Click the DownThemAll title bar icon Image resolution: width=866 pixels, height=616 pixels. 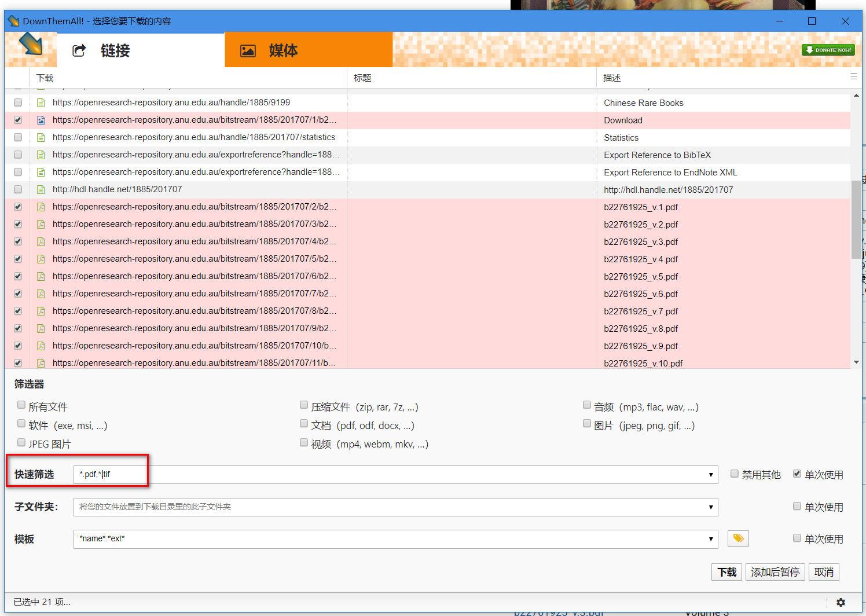click(x=13, y=21)
